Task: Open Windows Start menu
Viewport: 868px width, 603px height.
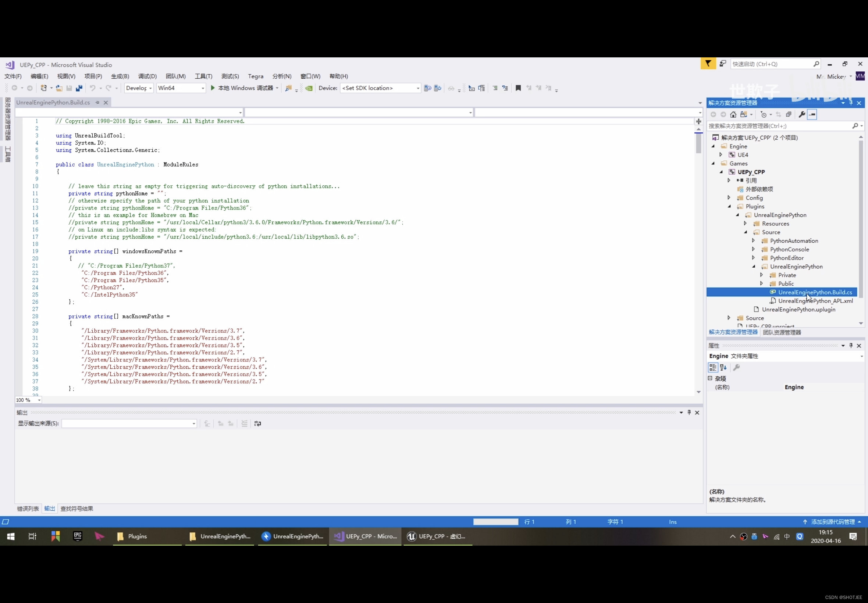Action: pyautogui.click(x=11, y=536)
